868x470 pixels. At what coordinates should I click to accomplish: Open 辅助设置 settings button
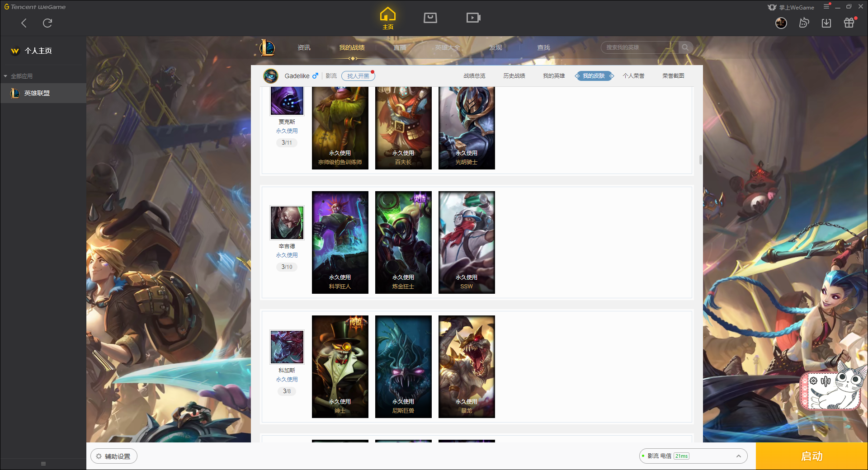click(113, 456)
